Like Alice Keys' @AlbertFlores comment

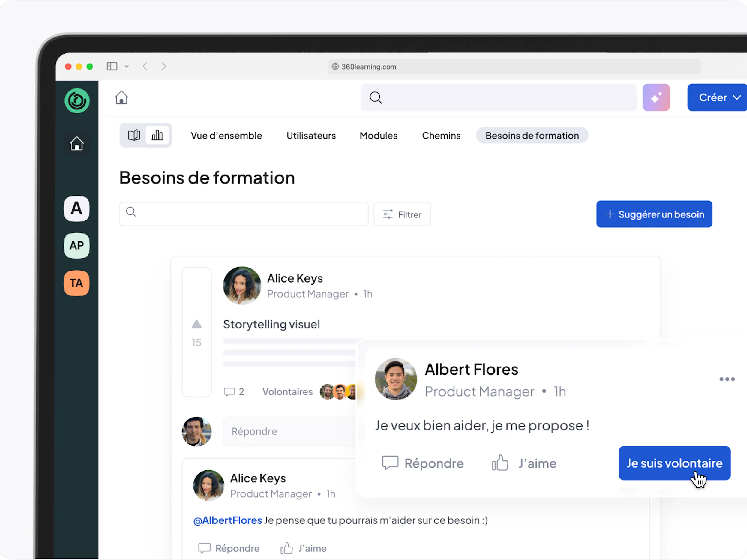[x=303, y=548]
